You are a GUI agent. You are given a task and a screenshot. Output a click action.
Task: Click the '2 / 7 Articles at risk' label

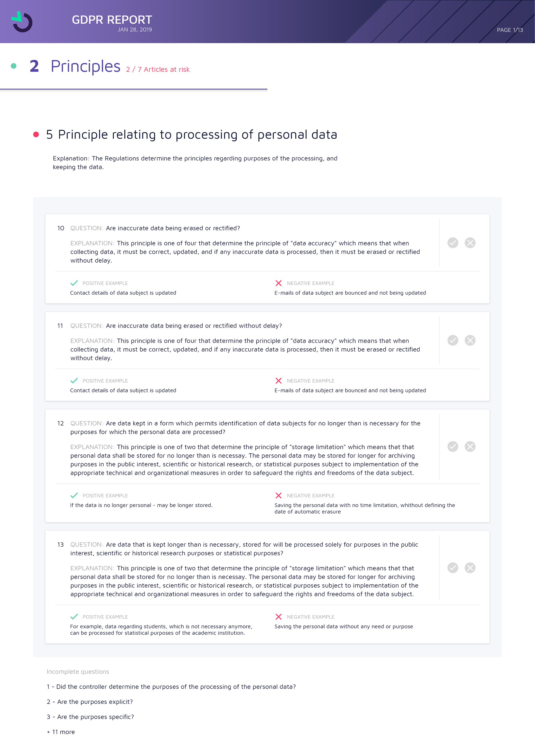pos(158,70)
